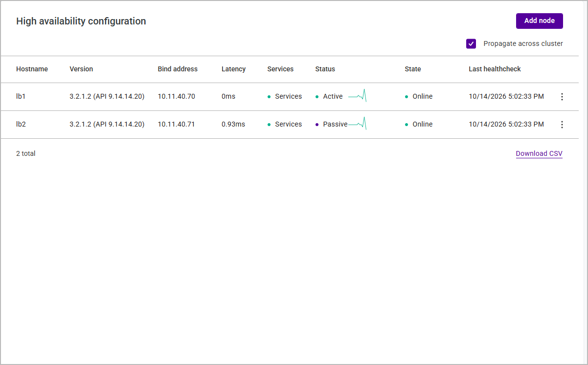This screenshot has width=588, height=365.
Task: Click the 0ms latency value
Action: click(228, 96)
